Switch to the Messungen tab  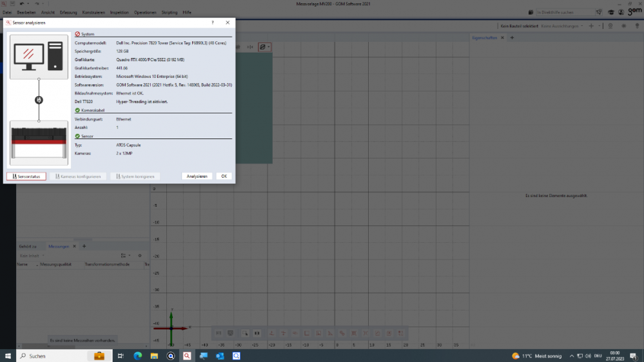(x=59, y=246)
